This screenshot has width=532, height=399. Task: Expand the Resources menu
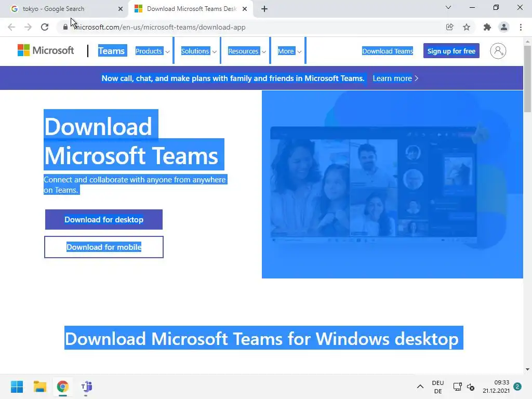point(247,51)
